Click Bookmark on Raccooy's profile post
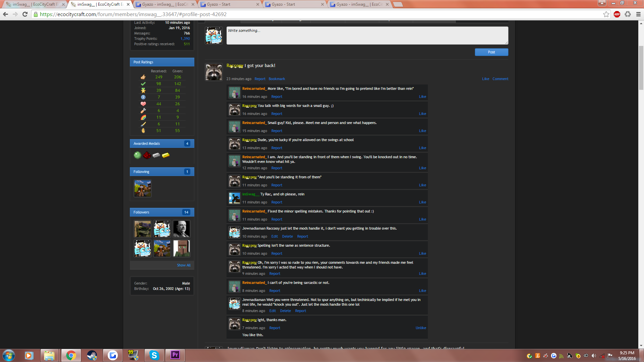644x362 pixels. pyautogui.click(x=277, y=79)
